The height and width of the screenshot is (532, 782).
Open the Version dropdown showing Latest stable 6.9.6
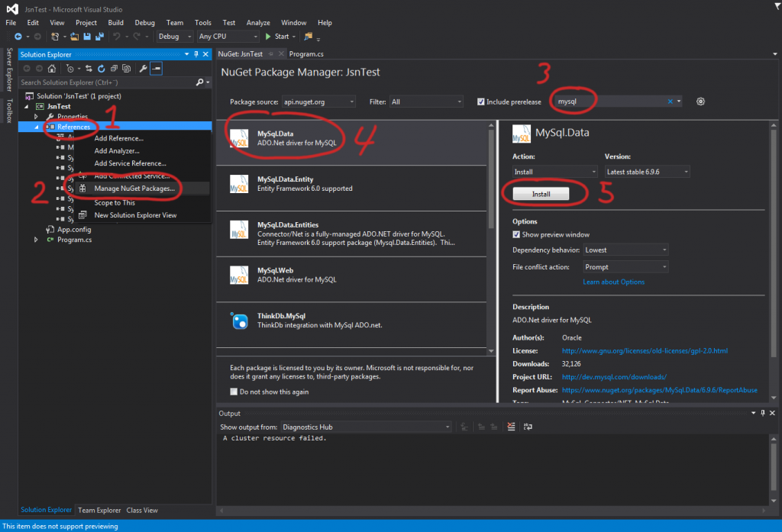(647, 172)
